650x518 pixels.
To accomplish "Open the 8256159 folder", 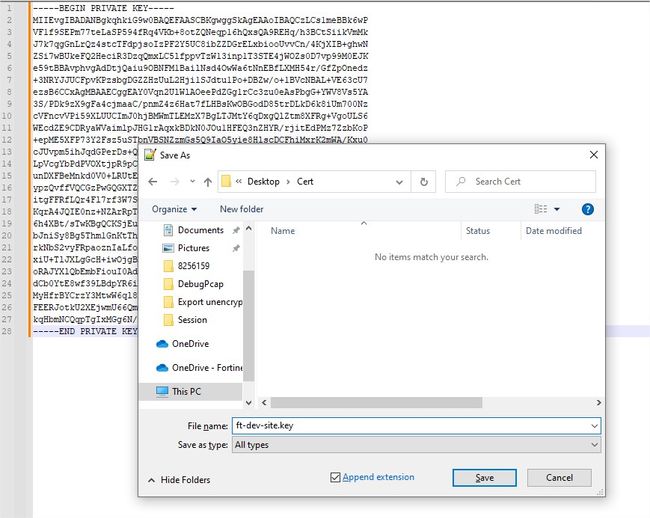I will point(193,266).
